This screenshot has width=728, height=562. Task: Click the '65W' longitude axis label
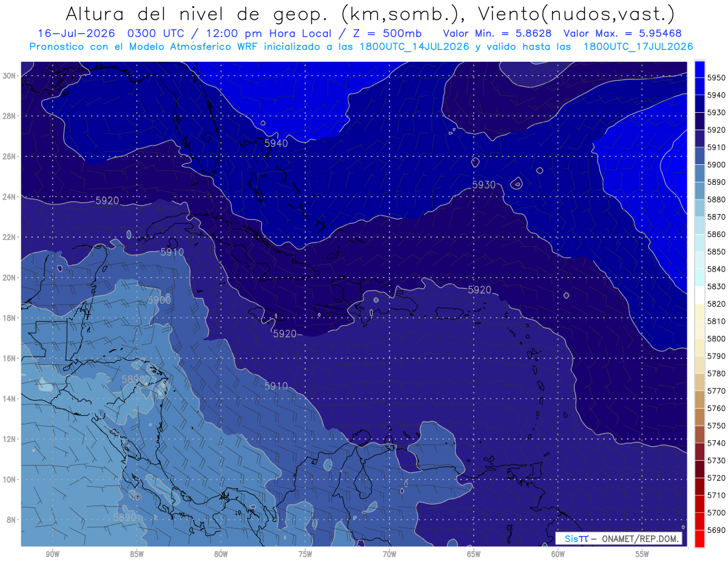point(474,554)
